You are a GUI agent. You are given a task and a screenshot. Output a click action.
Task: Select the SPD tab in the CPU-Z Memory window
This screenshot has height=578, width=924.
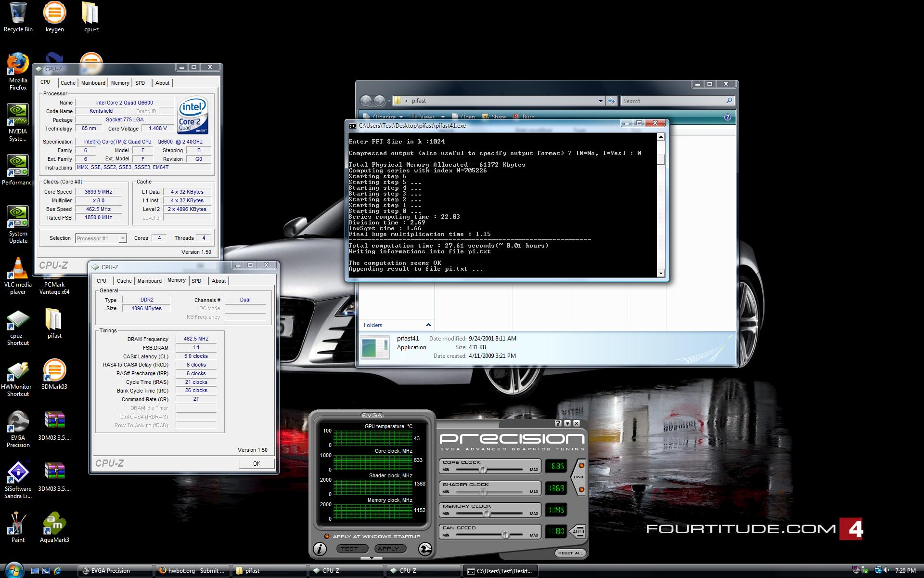196,281
